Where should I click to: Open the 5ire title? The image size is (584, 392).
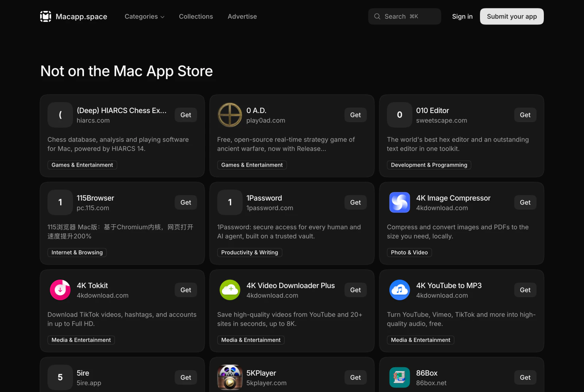coord(83,373)
